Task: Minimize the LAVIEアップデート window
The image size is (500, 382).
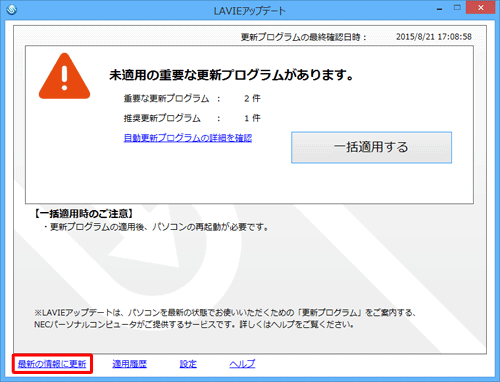Action: pyautogui.click(x=440, y=9)
